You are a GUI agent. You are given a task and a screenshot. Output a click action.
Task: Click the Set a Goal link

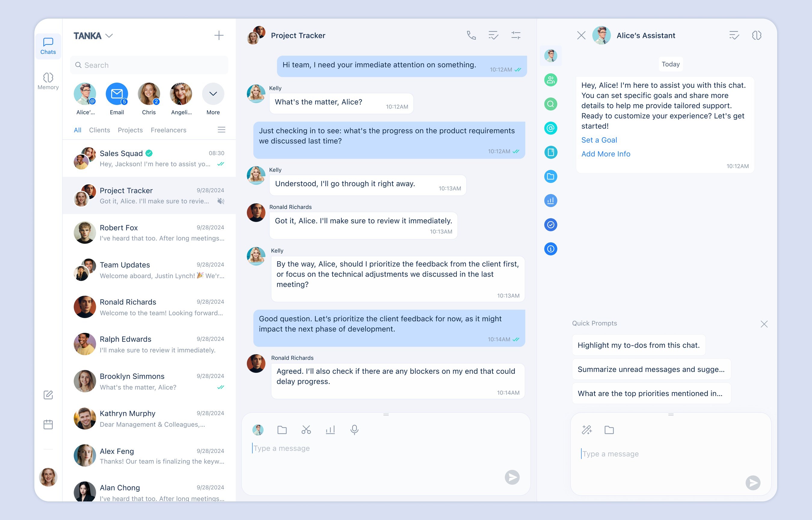[599, 140]
